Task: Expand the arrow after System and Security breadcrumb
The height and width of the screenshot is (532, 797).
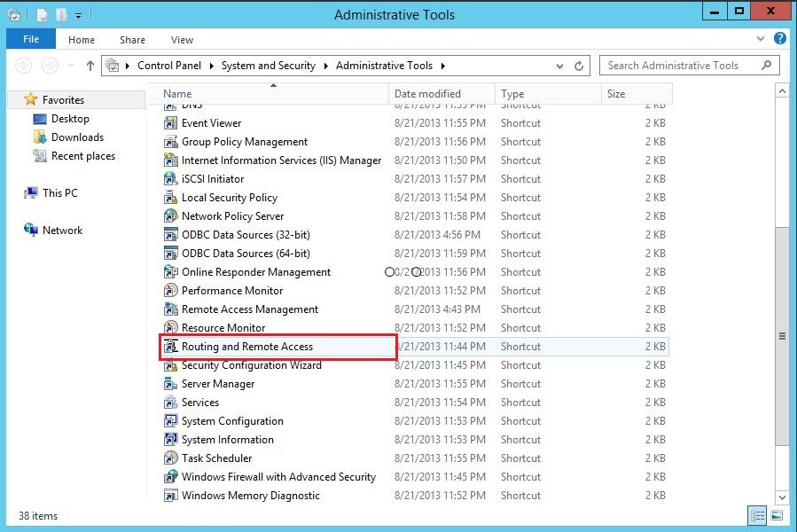Action: point(326,66)
